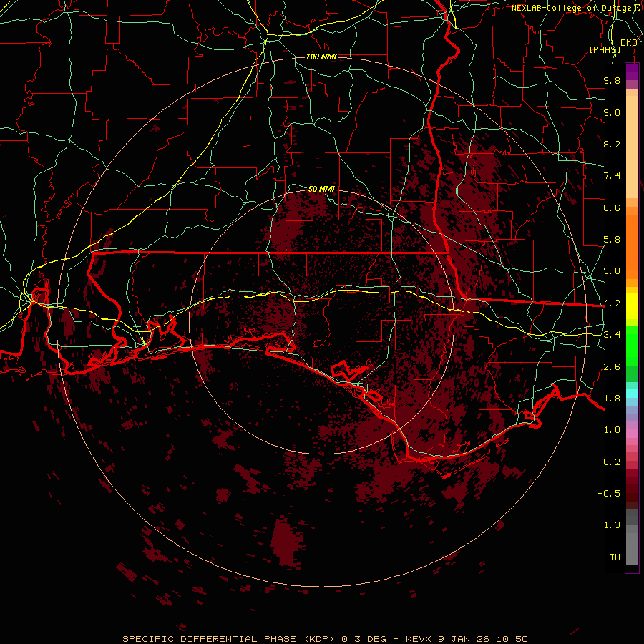Image resolution: width=644 pixels, height=644 pixels.
Task: Pick the purple segment at the top of the color bar
Action: pyautogui.click(x=632, y=72)
